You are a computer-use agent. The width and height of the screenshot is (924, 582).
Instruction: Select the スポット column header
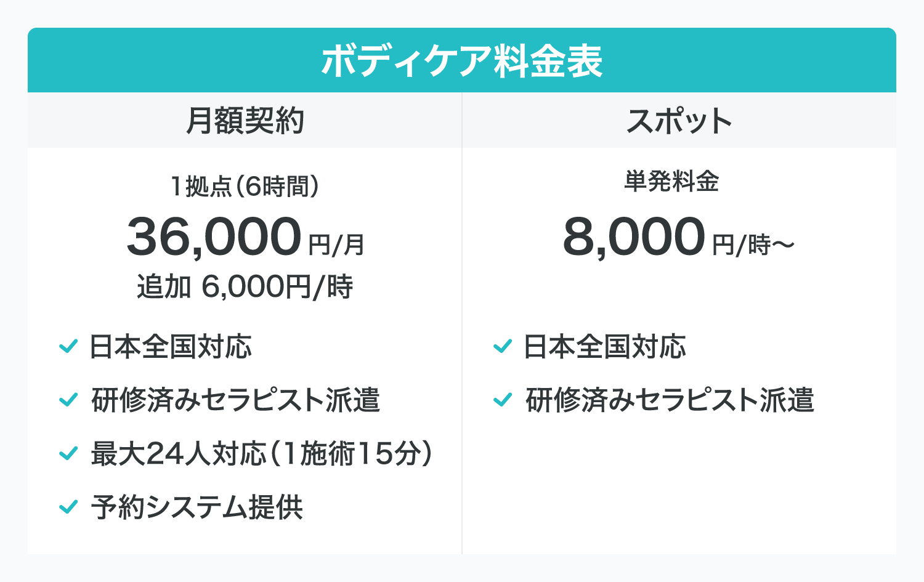point(679,121)
